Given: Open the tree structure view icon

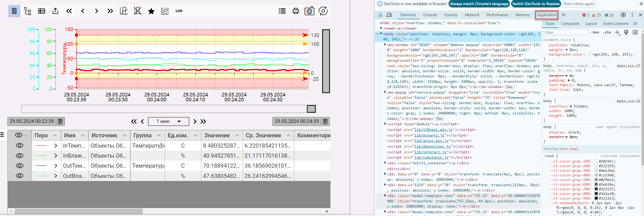Looking at the screenshot, I should 28,11.
